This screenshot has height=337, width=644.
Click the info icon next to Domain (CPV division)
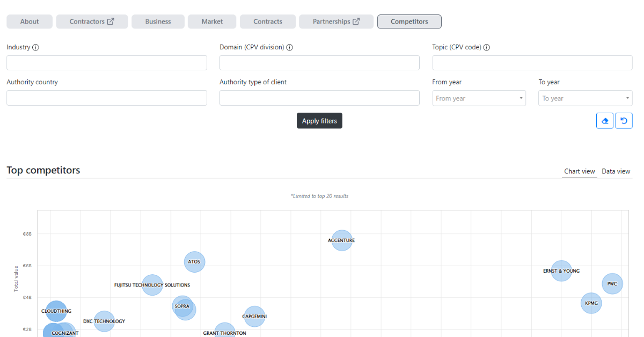(289, 47)
